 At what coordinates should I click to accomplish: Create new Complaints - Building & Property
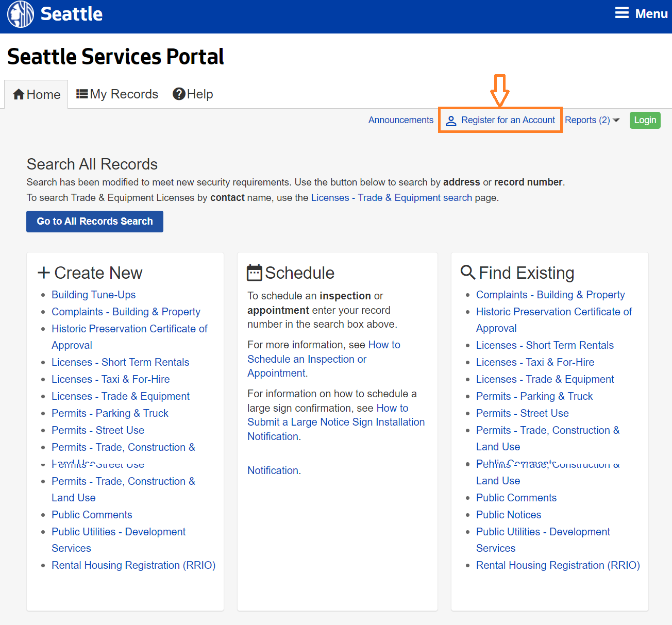tap(126, 312)
